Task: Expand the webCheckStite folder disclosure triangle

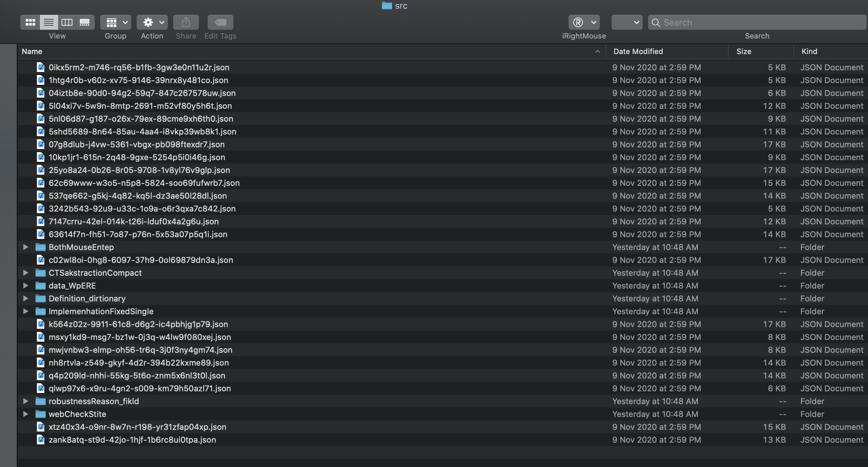Action: [x=25, y=414]
